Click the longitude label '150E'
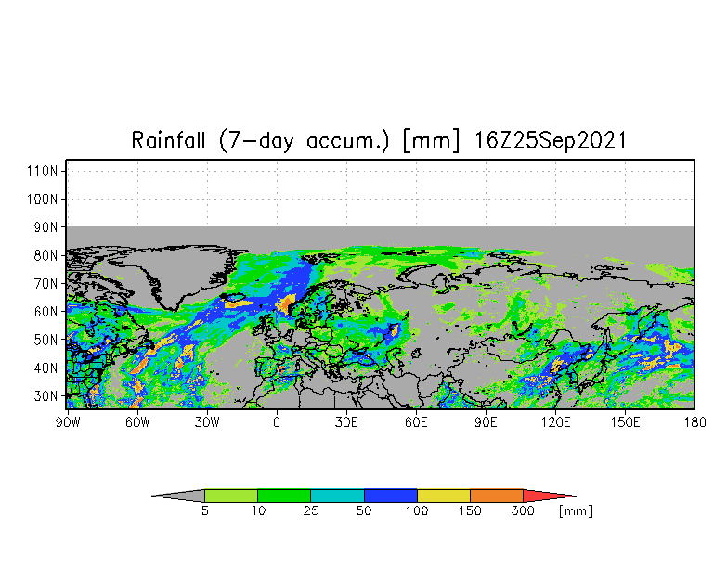 [x=626, y=422]
